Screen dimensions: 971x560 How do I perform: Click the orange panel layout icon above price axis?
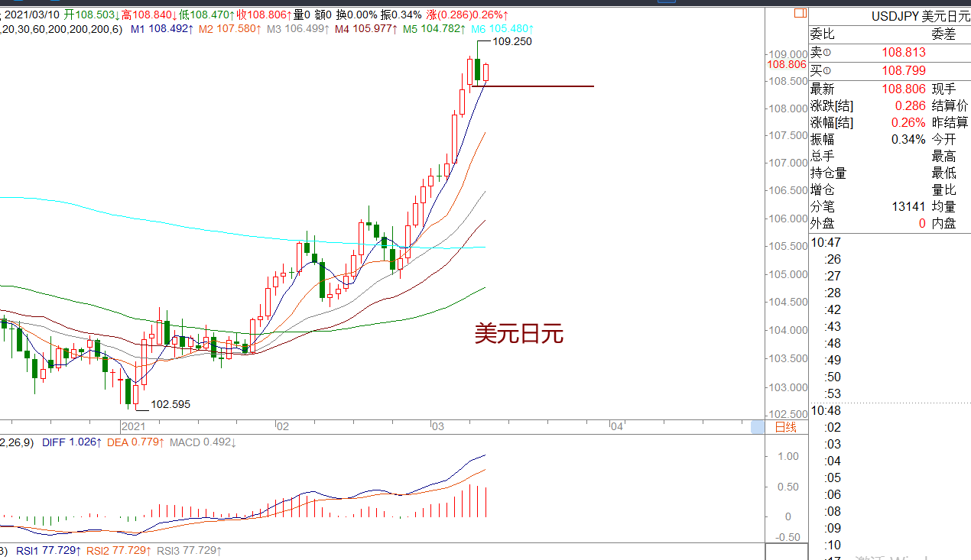(801, 13)
